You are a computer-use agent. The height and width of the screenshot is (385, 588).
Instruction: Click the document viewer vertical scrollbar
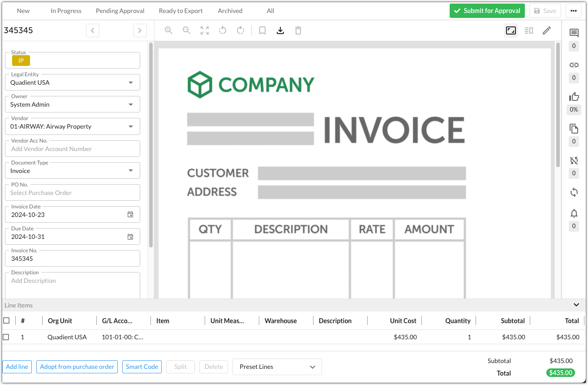pos(558,105)
